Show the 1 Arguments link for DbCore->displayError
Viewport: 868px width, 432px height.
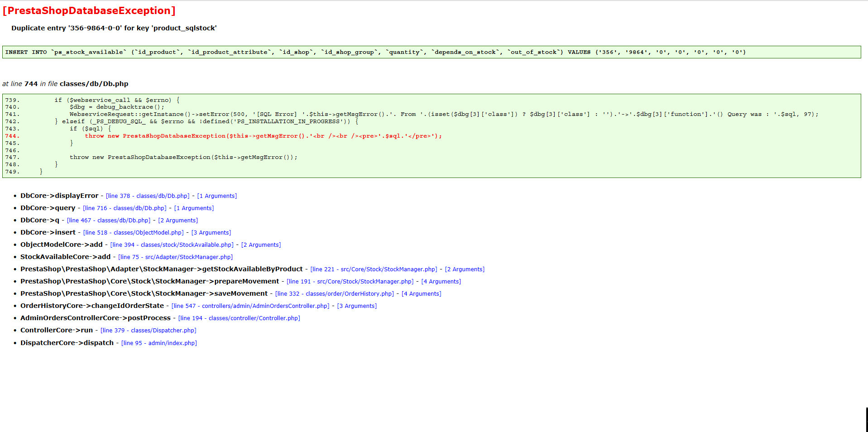point(217,196)
